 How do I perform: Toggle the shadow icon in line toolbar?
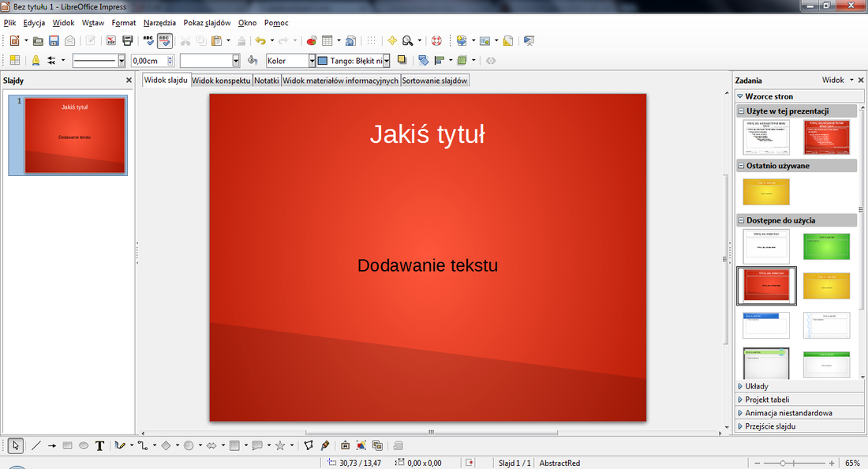click(x=402, y=60)
